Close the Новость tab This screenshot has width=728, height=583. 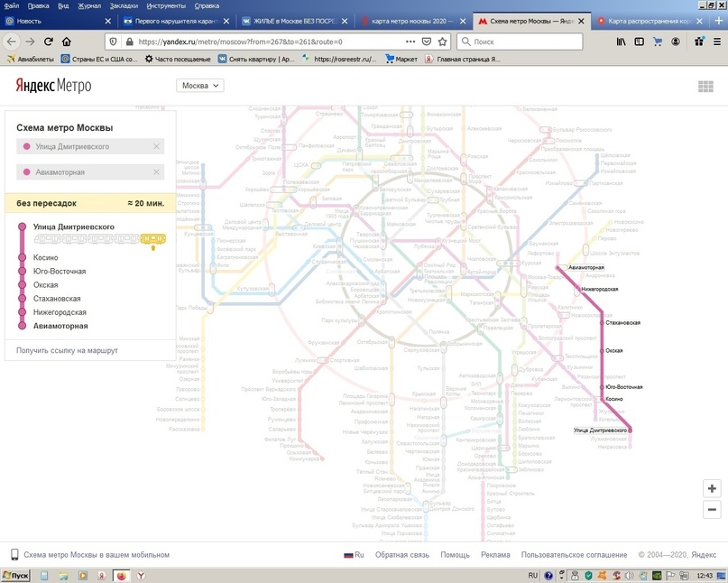107,21
